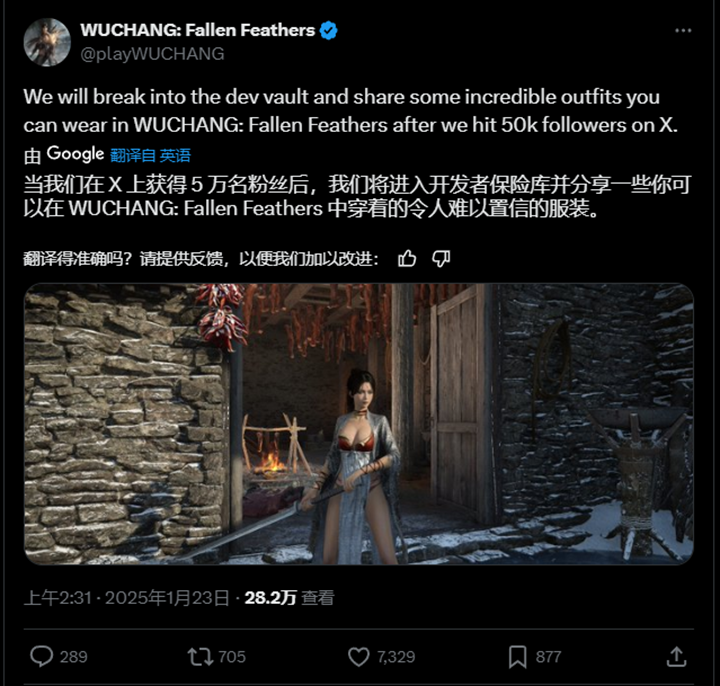Open the game screenshot image
720x686 pixels.
tap(359, 424)
